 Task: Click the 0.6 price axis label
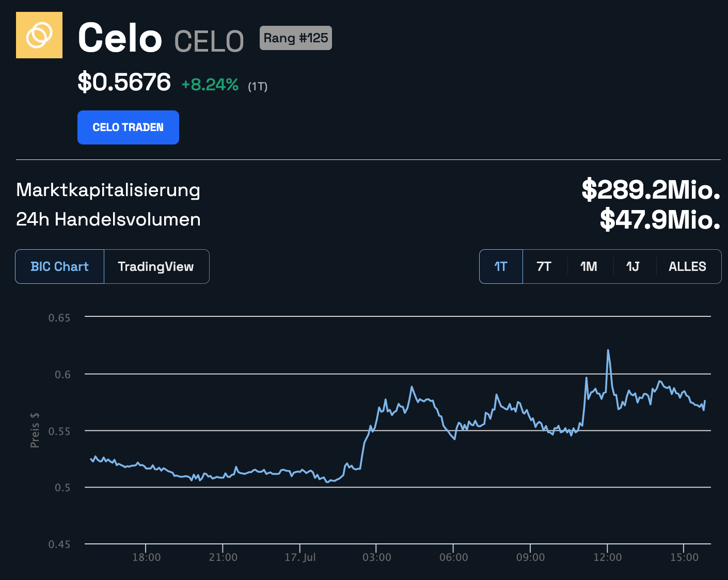(x=62, y=375)
